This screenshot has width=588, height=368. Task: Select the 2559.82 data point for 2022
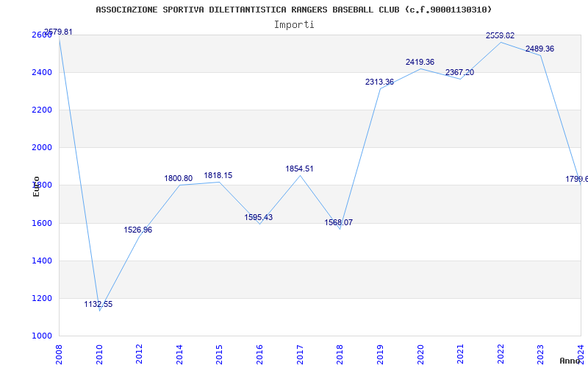[501, 35]
